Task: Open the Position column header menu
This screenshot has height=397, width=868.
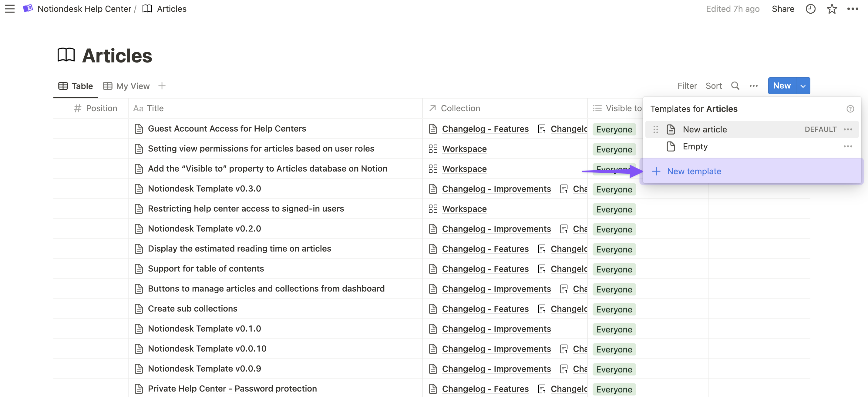Action: pyautogui.click(x=91, y=108)
